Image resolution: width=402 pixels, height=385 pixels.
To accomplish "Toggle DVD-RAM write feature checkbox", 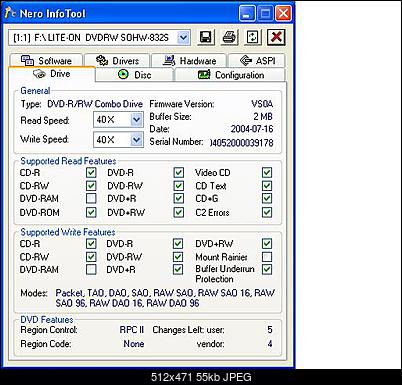I will pyautogui.click(x=91, y=269).
